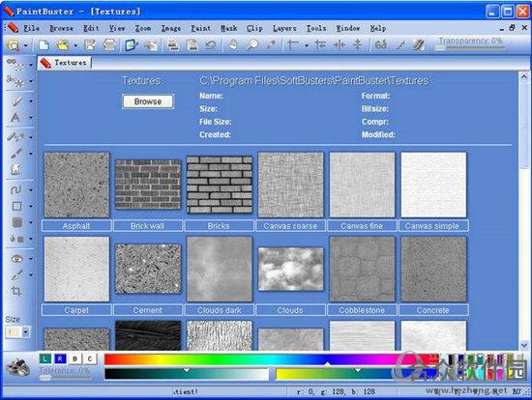Toggle the B color mode button
532x400 pixels.
click(75, 359)
